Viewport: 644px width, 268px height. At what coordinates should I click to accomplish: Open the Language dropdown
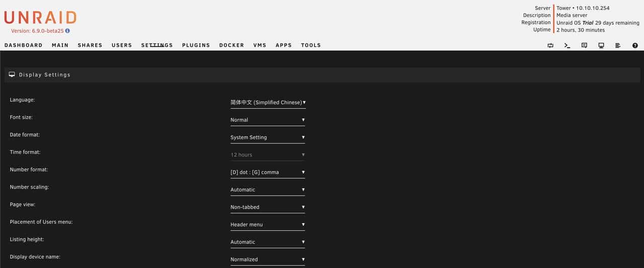tap(268, 103)
